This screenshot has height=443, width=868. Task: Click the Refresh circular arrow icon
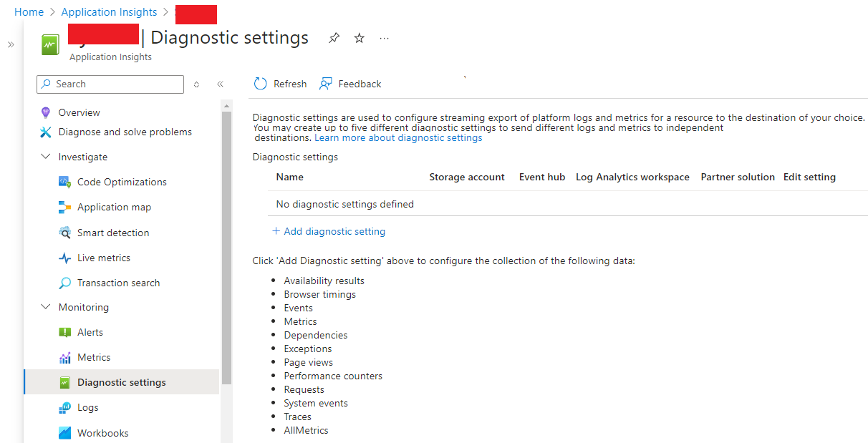[x=261, y=84]
